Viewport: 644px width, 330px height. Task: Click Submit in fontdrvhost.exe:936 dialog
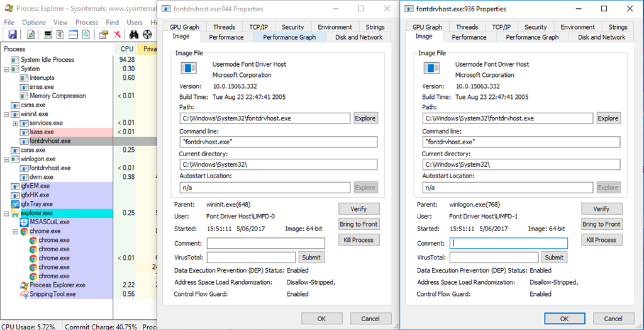553,257
